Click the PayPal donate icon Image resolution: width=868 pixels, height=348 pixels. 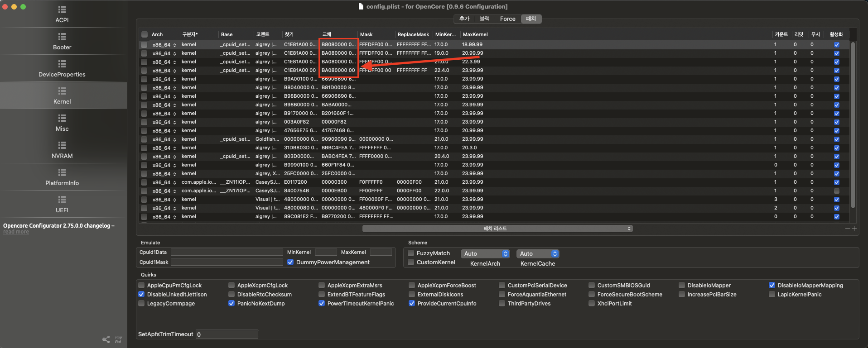tap(118, 339)
